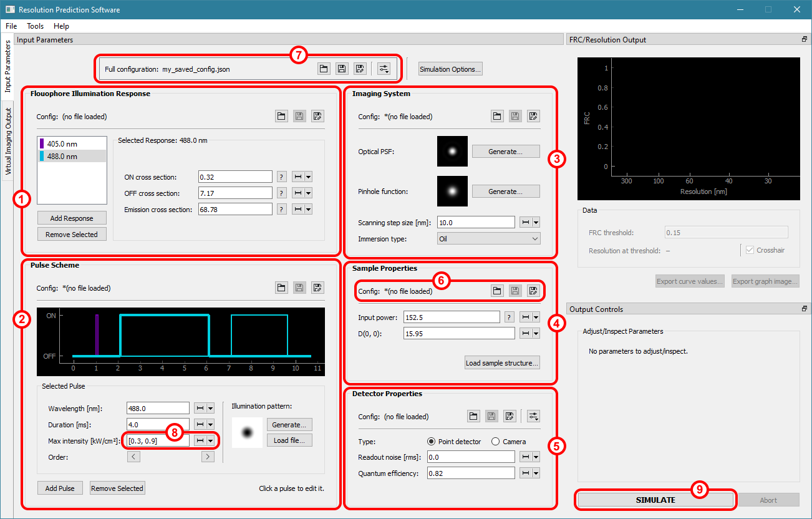Move pulse order left with arrow button
Screen dimensions: 812x519
coord(134,457)
